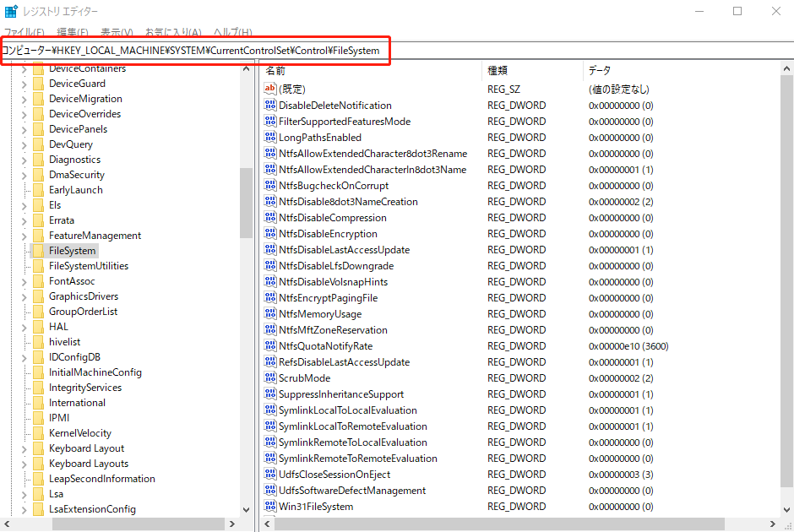This screenshot has width=794, height=532.
Task: Click the registry path address bar
Action: pyautogui.click(x=397, y=50)
